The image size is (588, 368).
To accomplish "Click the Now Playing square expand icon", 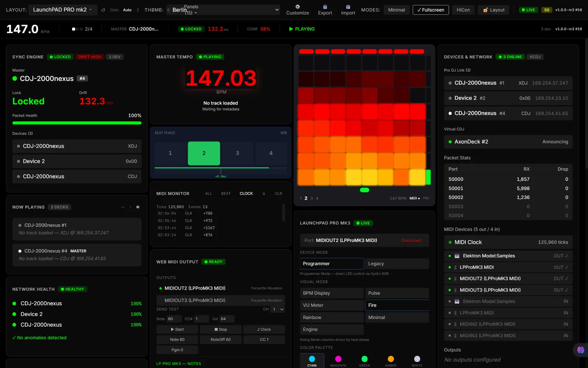I will click(138, 207).
